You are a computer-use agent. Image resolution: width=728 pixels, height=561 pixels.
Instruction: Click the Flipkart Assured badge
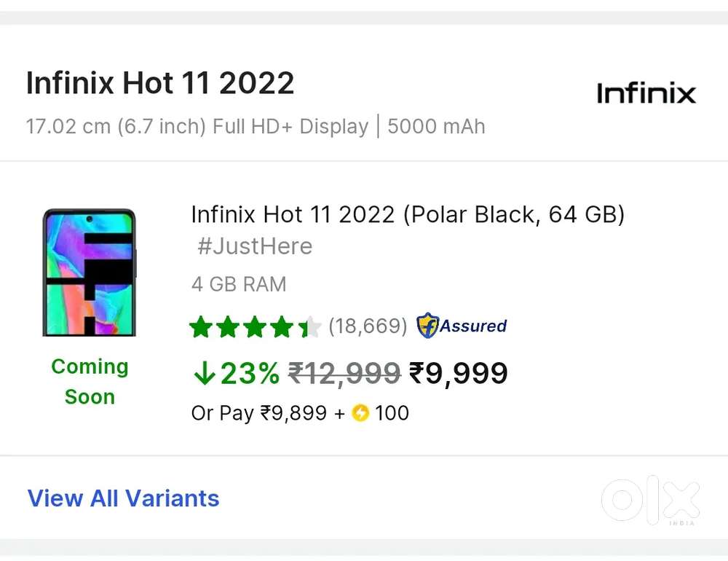pos(462,326)
